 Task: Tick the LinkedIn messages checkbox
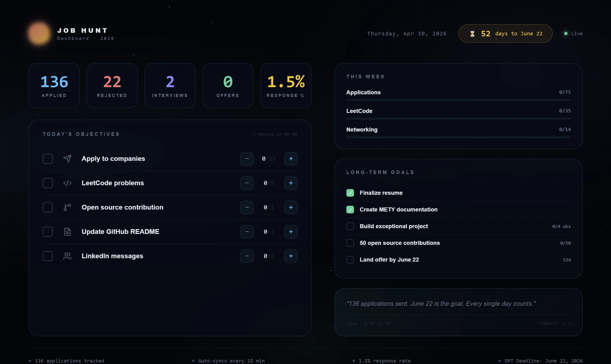(48, 256)
